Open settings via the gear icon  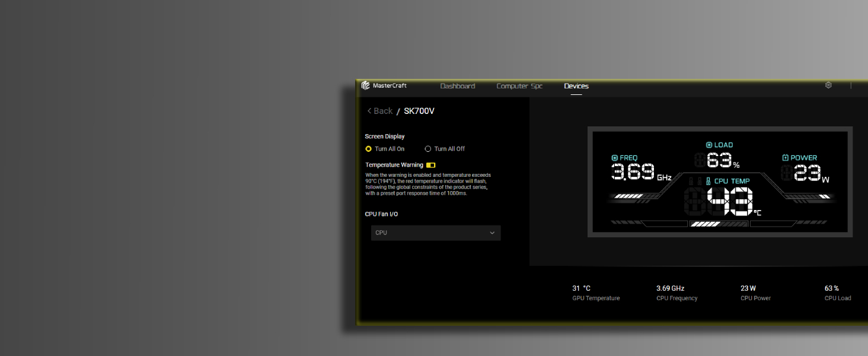828,85
